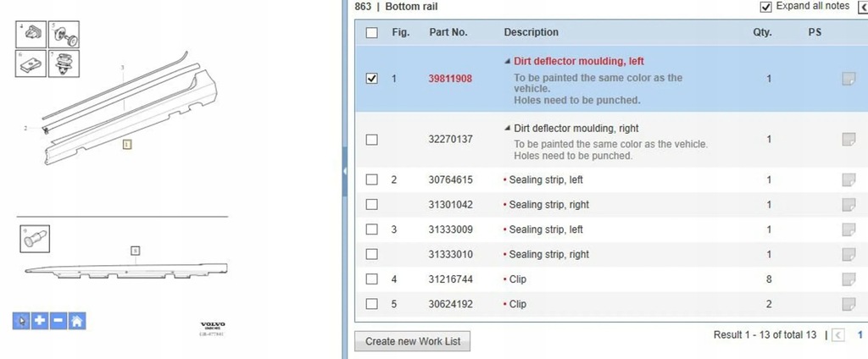Sort by the Qty. column header
The image size is (868, 359).
[762, 33]
